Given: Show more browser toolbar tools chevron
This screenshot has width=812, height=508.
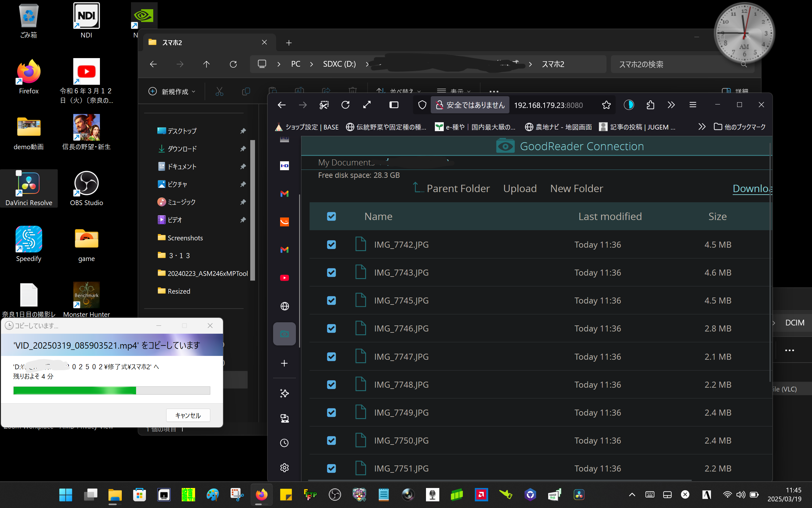Looking at the screenshot, I should (x=671, y=105).
